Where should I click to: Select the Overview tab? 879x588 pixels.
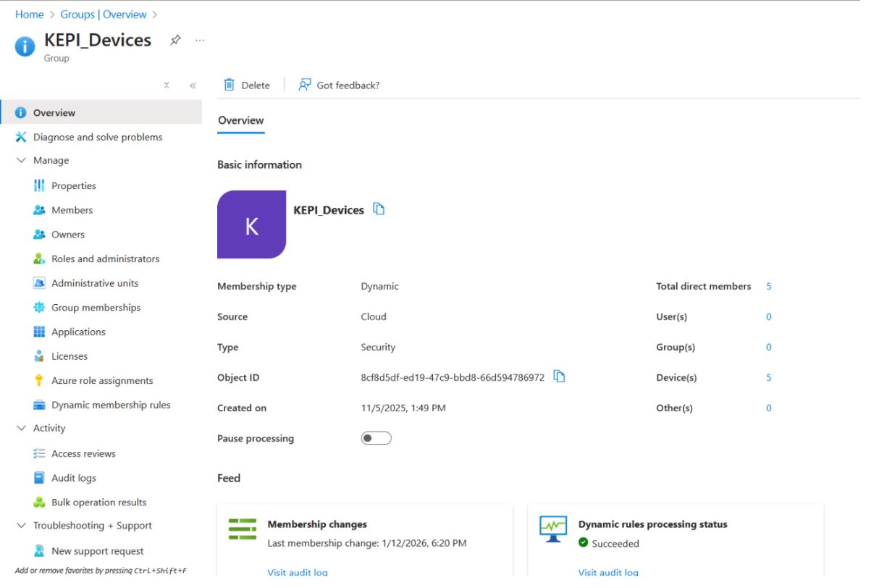click(x=241, y=121)
